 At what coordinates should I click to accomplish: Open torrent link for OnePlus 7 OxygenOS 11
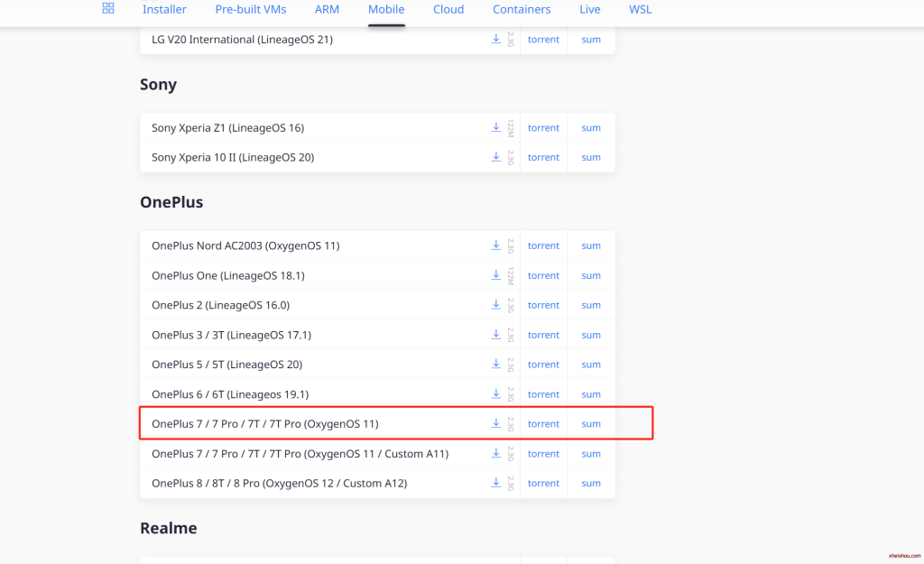tap(543, 424)
